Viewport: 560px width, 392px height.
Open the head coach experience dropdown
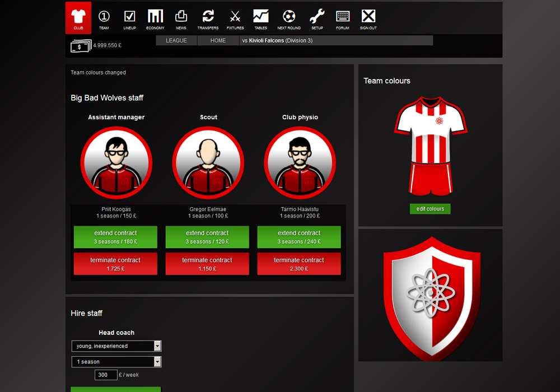(116, 346)
